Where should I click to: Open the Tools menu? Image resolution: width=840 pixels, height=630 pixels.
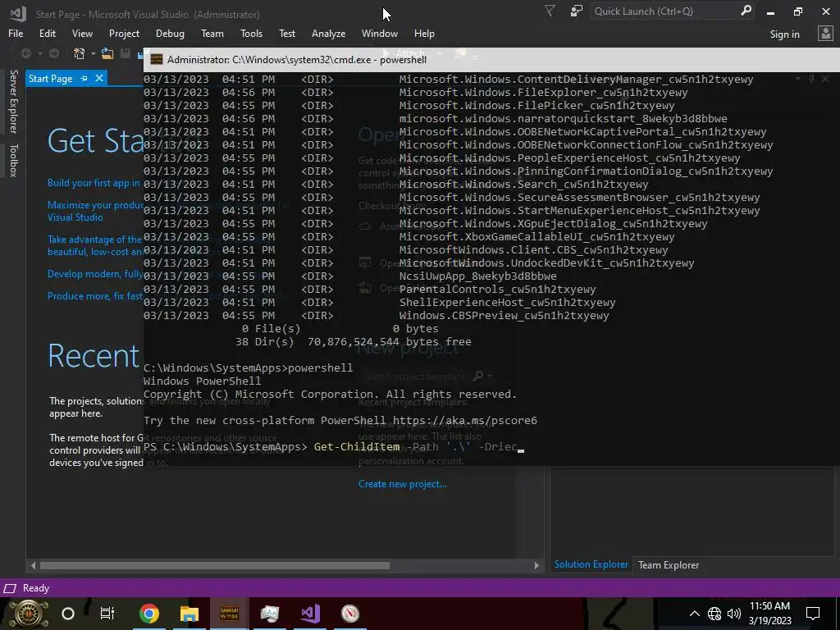coord(251,33)
